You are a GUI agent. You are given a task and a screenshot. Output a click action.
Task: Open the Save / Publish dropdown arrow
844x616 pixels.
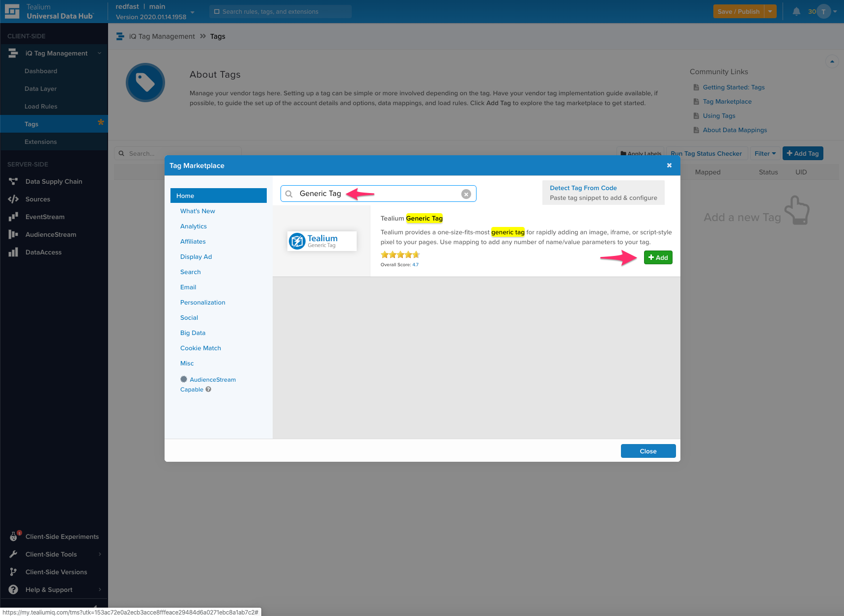pyautogui.click(x=770, y=11)
